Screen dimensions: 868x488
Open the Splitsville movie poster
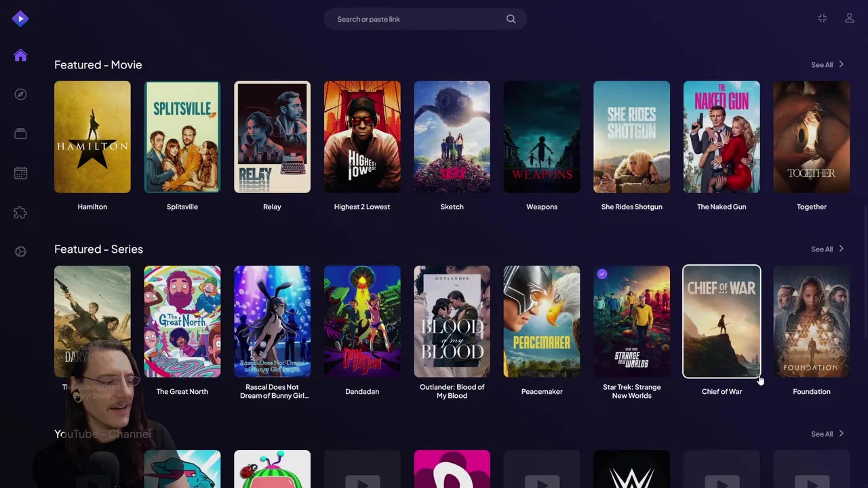[x=182, y=137]
